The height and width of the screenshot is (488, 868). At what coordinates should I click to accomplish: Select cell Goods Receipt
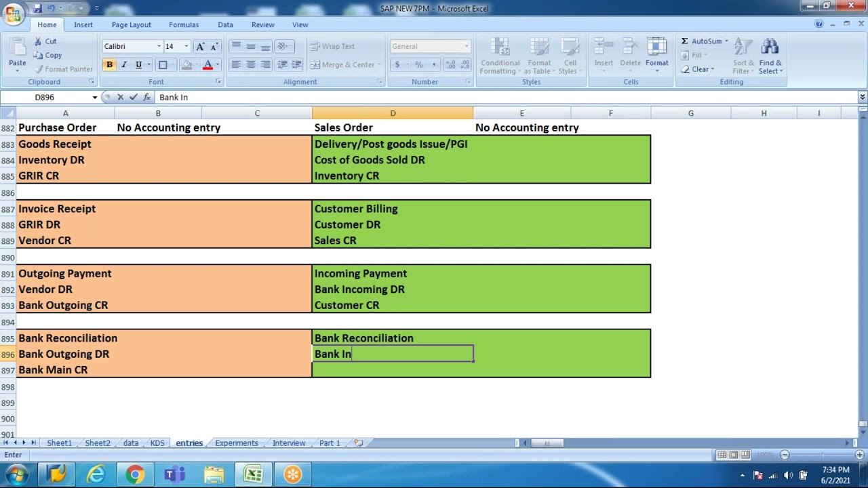[x=66, y=144]
